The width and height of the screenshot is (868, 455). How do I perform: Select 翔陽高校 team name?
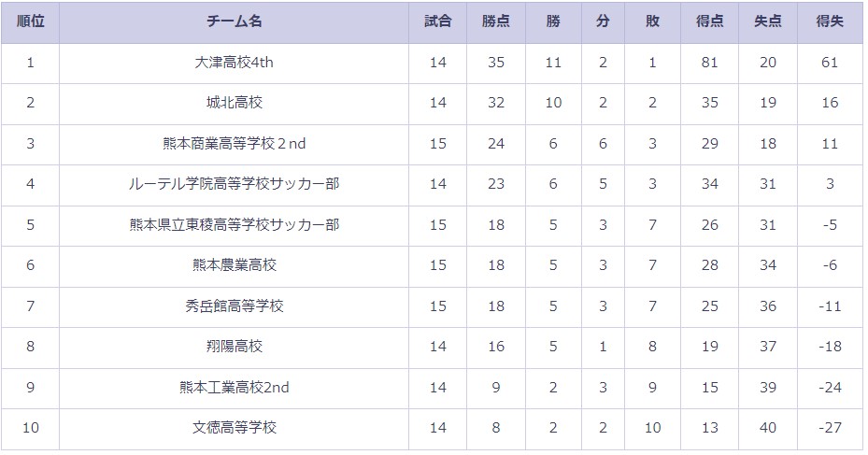(x=234, y=347)
